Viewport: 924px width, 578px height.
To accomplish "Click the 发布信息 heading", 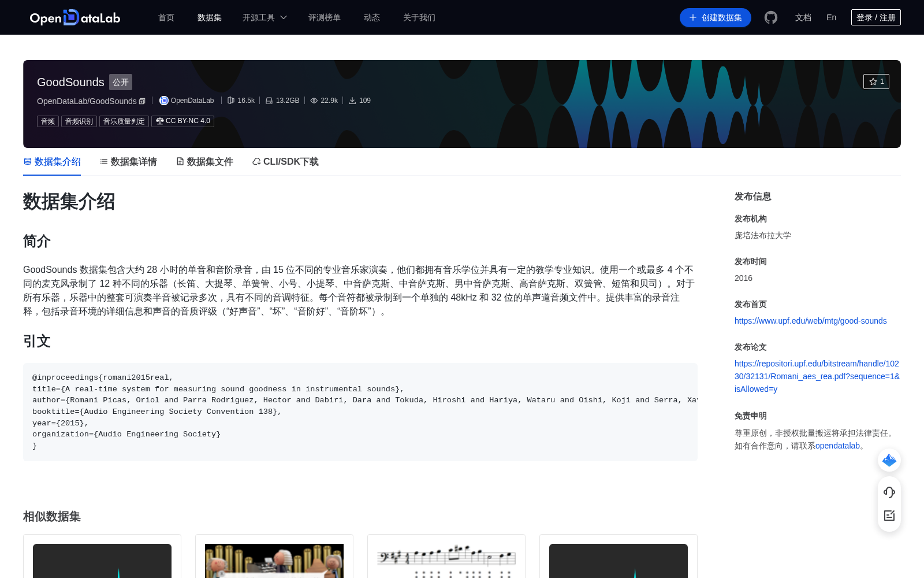I will [x=753, y=197].
